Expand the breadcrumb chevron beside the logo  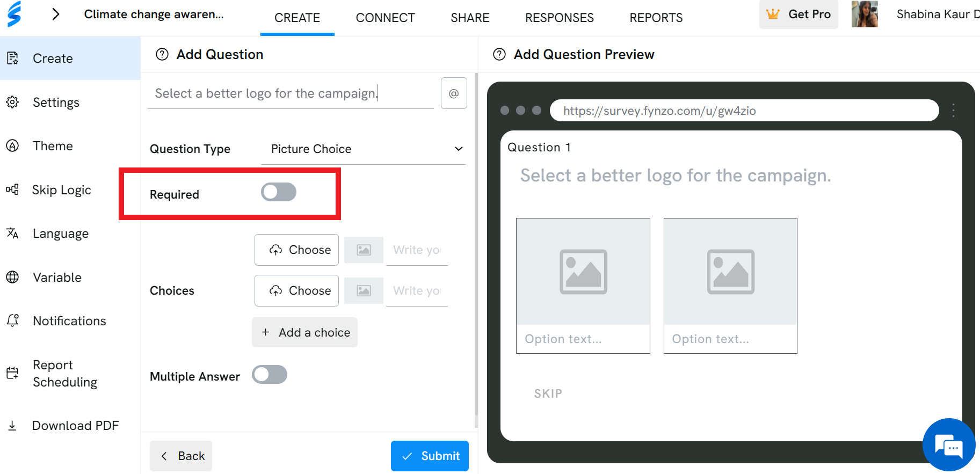55,14
